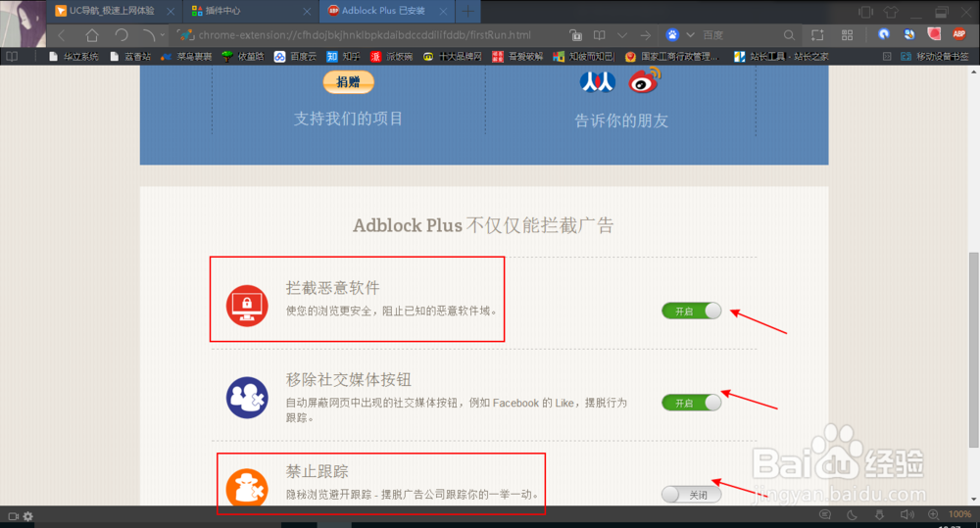Click the 移除社交媒体按钮 heading

(x=348, y=379)
